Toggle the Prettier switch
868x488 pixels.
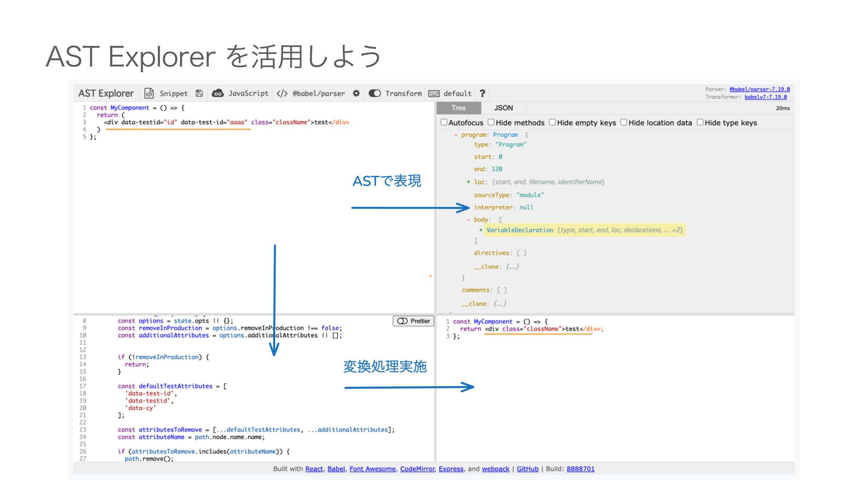pyautogui.click(x=402, y=321)
